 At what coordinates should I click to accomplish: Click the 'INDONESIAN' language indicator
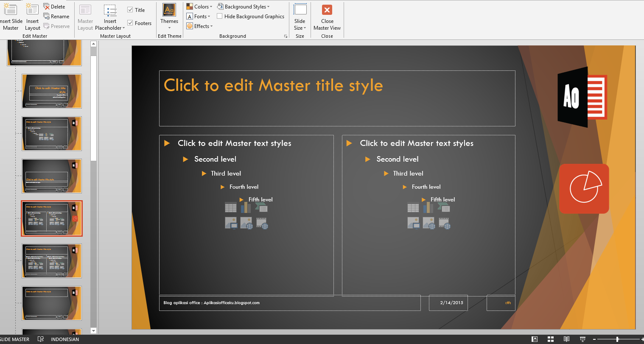pos(65,339)
